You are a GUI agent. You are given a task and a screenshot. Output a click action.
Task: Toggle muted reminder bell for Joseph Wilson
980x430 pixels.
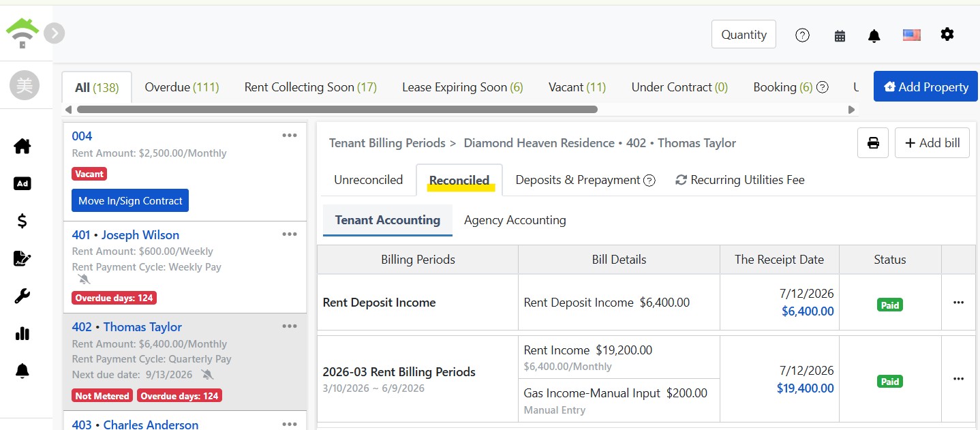point(84,279)
